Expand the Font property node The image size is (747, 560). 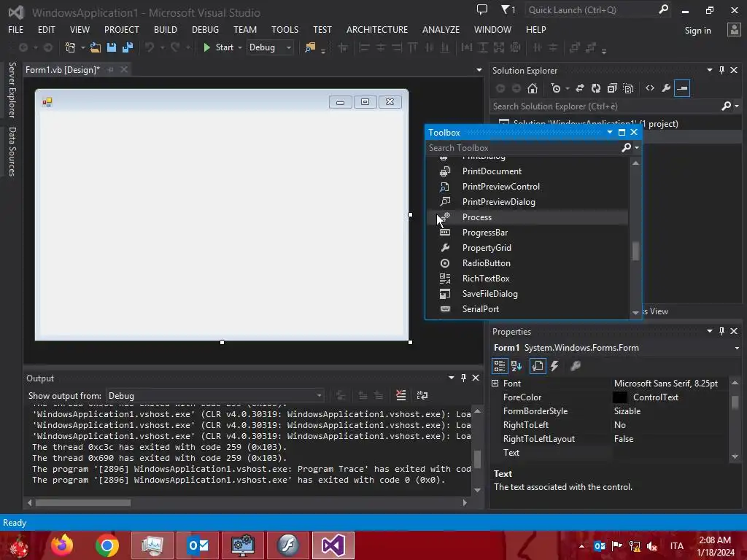pyautogui.click(x=495, y=384)
